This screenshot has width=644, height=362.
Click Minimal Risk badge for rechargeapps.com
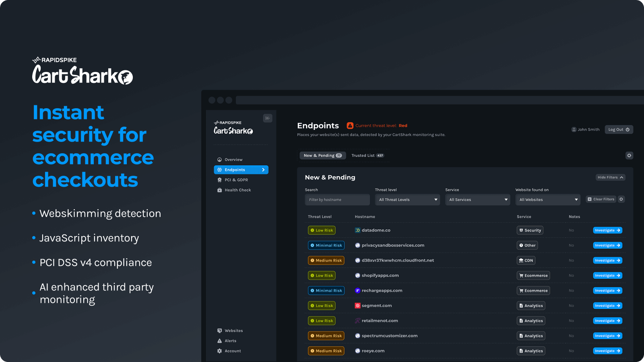326,290
